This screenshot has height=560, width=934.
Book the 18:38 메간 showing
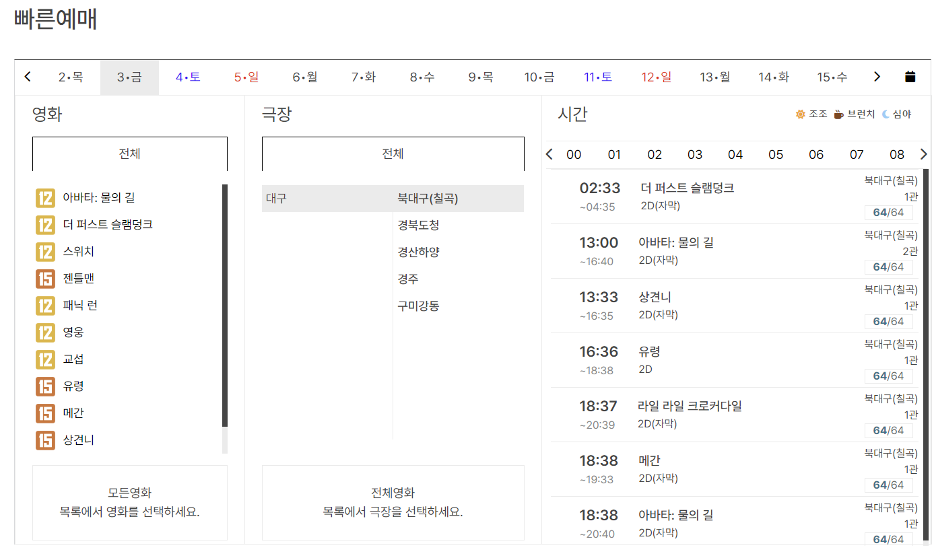click(x=735, y=469)
